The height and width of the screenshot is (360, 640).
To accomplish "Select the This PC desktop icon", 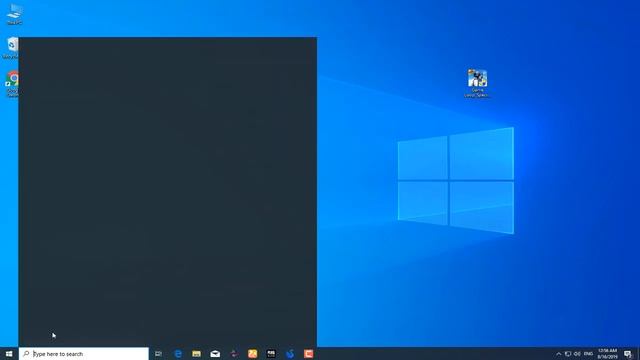I will point(14,14).
